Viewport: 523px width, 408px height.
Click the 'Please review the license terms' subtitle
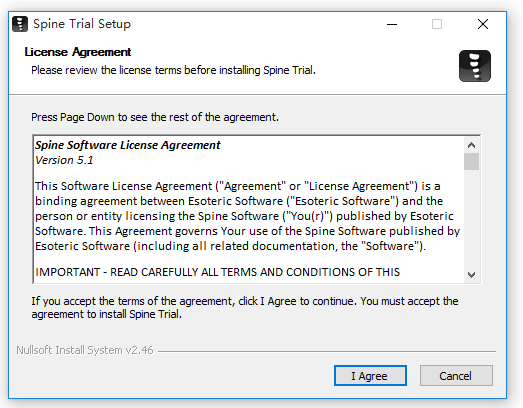coord(173,70)
